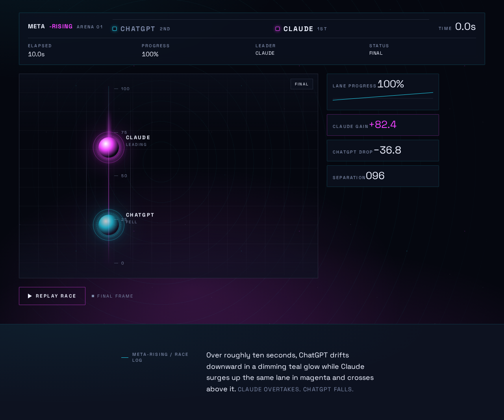
Task: Open the Lane Progress 100% card
Action: (x=383, y=92)
